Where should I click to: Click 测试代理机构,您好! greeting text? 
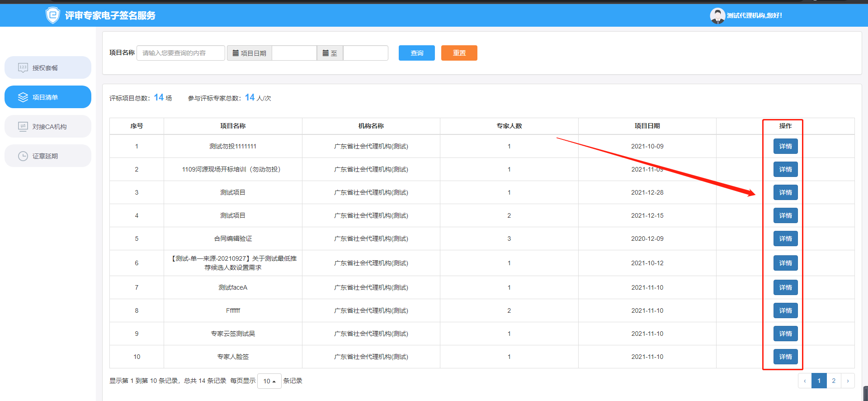point(755,15)
